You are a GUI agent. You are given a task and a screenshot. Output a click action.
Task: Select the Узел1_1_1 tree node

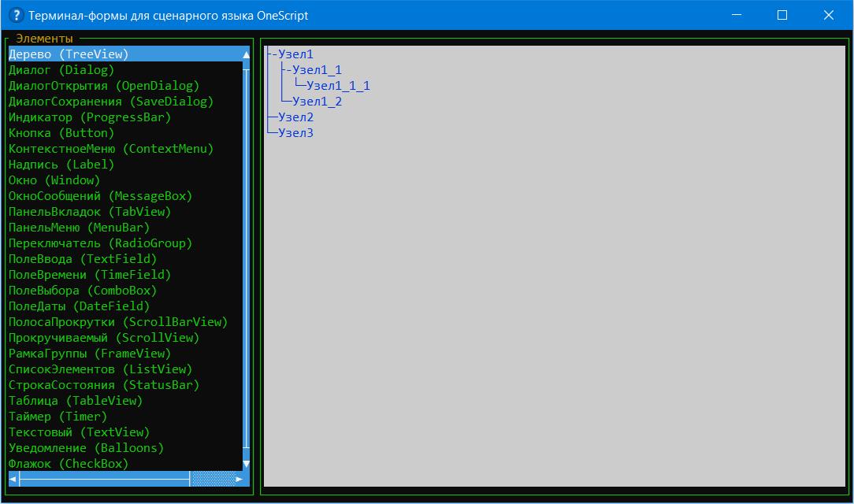tap(338, 86)
